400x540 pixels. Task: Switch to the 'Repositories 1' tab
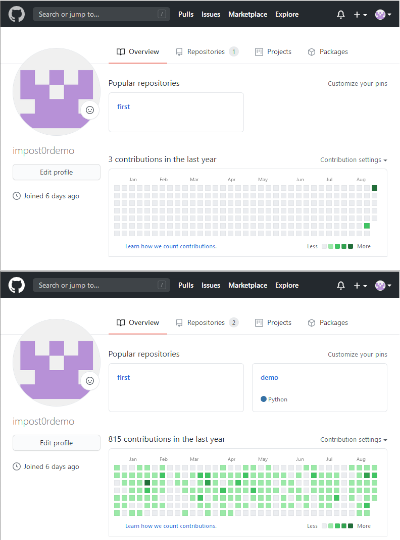coord(207,52)
